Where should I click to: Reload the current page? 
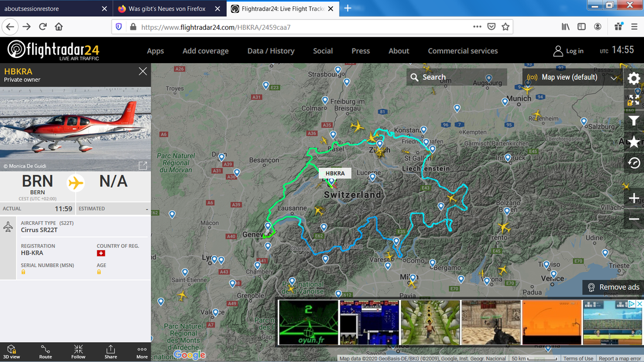(x=43, y=27)
